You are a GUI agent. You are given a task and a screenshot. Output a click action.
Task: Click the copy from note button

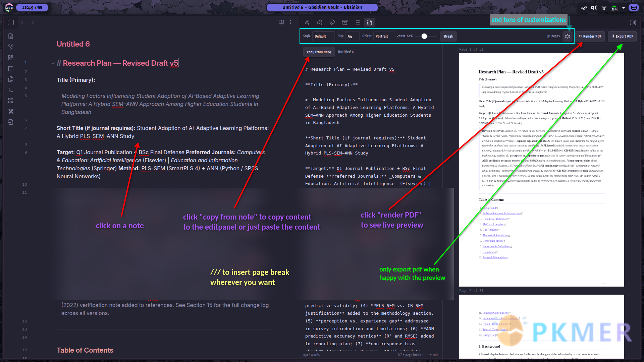[319, 52]
